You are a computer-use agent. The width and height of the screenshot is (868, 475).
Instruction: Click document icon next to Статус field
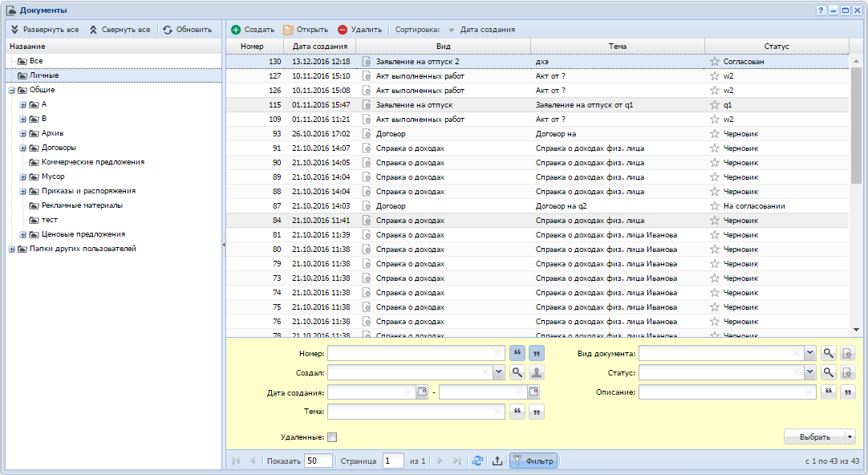pyautogui.click(x=847, y=372)
